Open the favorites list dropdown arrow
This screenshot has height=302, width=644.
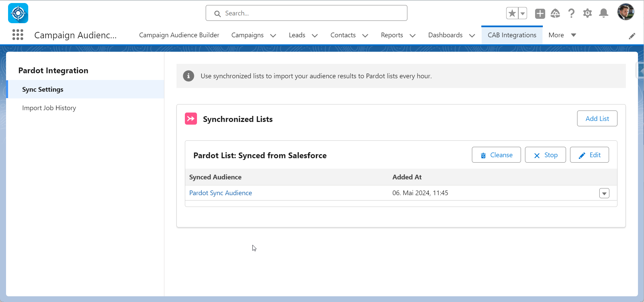[523, 13]
